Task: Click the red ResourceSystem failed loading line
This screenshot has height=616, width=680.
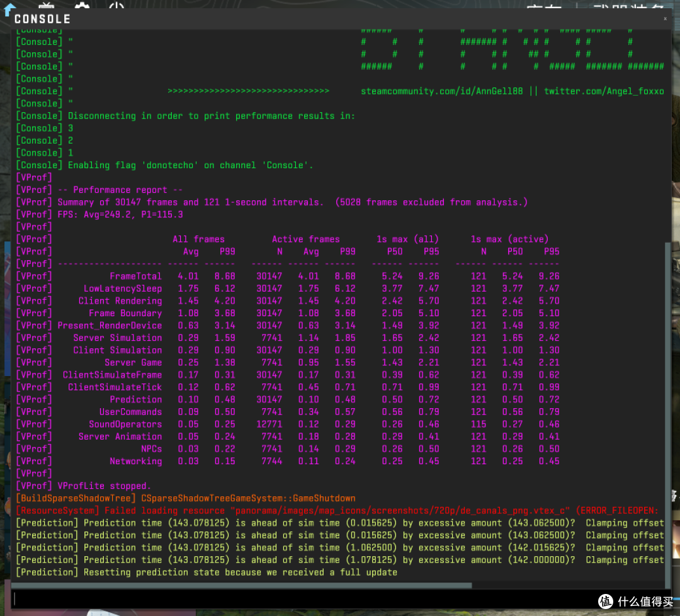Action: [x=337, y=511]
